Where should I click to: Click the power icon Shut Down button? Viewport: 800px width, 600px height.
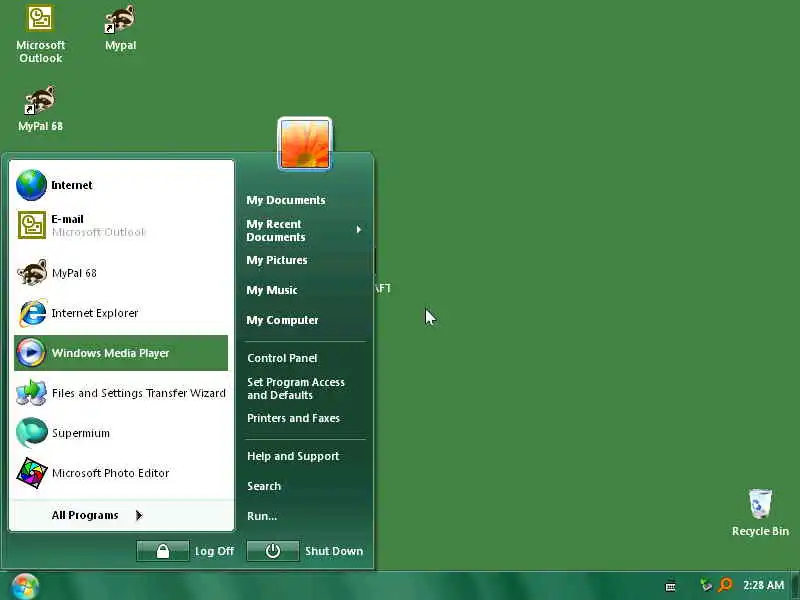coord(272,551)
